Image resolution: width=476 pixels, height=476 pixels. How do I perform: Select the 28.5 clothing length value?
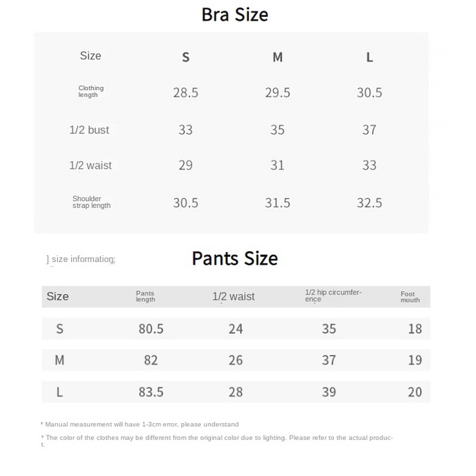[x=186, y=92]
